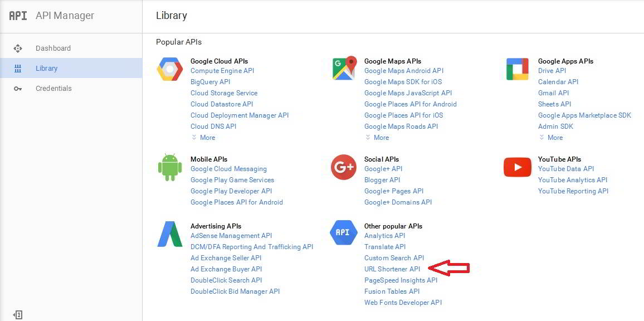
Task: Click the API Manager logo in header
Action: pos(18,16)
